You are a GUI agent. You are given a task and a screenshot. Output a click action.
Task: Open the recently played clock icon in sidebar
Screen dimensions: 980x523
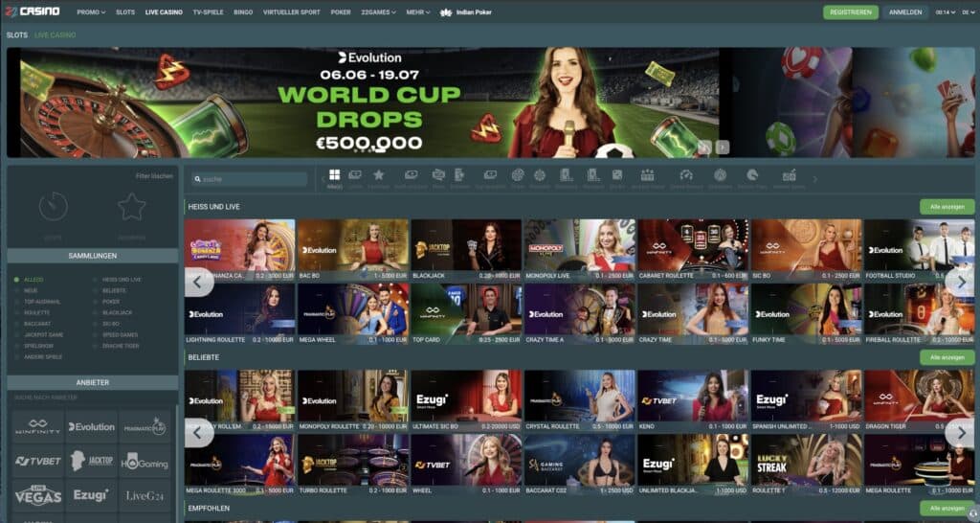54,207
